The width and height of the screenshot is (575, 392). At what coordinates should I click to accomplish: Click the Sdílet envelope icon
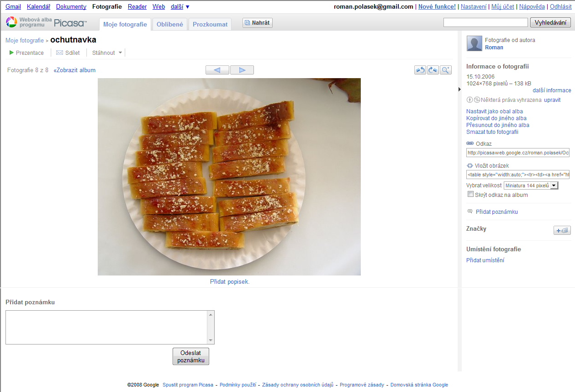(59, 53)
